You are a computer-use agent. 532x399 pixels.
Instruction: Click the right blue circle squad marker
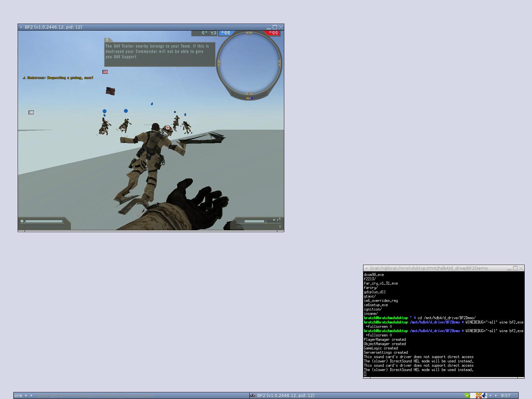126,111
